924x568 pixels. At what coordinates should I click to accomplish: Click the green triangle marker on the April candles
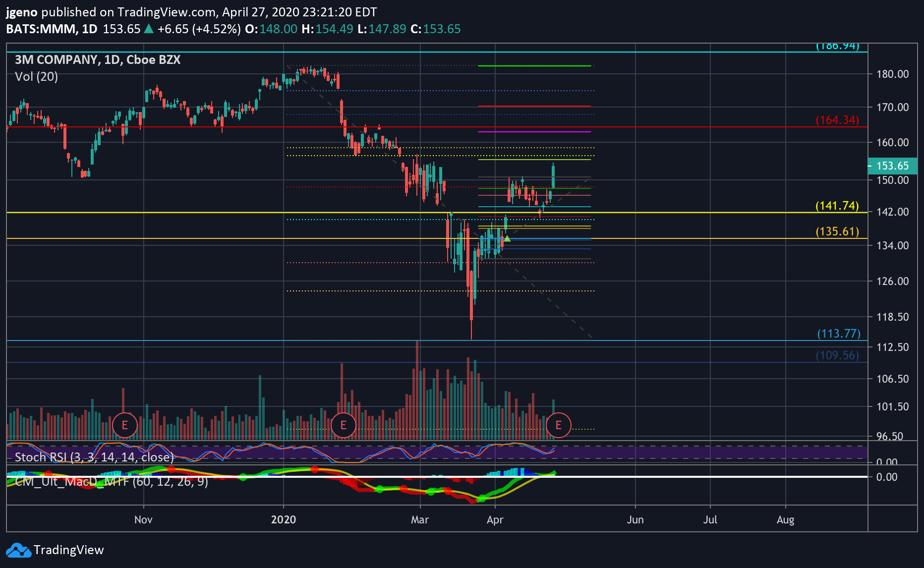[507, 239]
